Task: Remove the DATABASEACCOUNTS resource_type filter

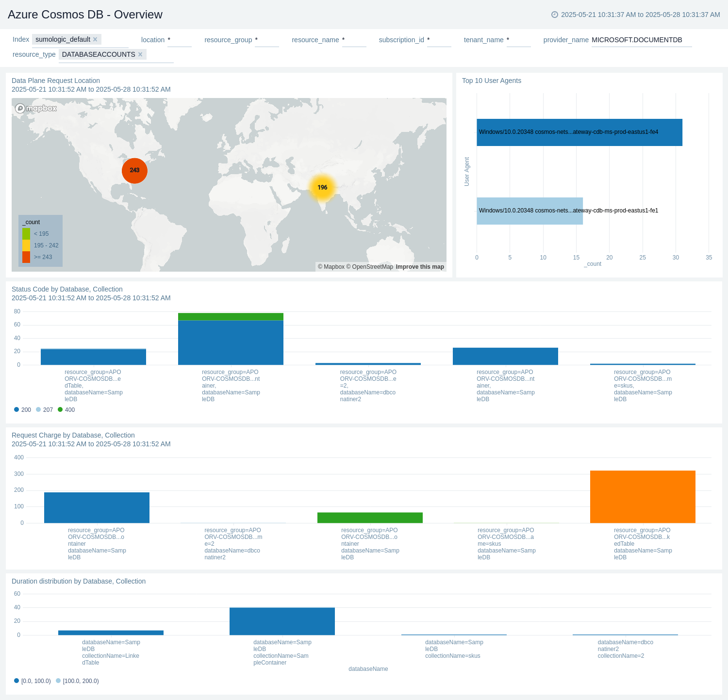Action: [140, 54]
